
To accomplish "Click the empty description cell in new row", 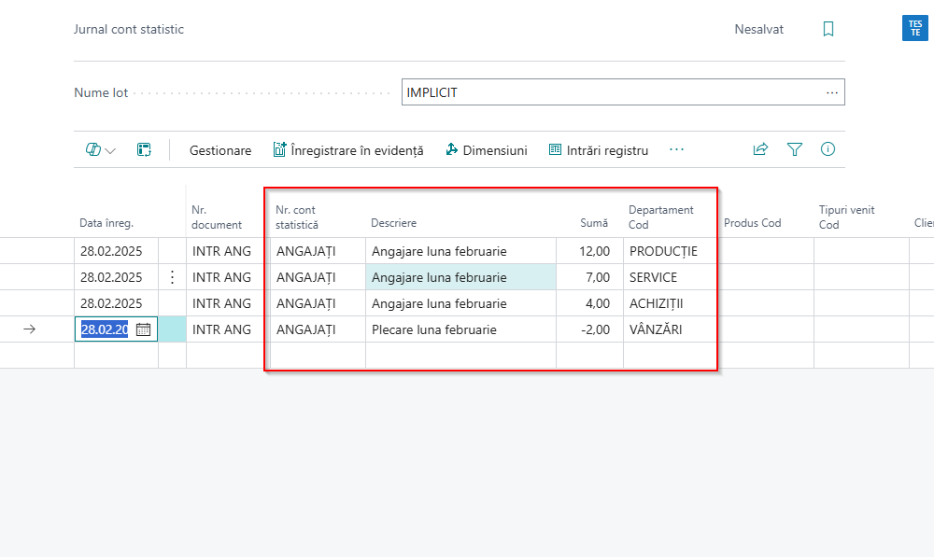I will pyautogui.click(x=461, y=356).
